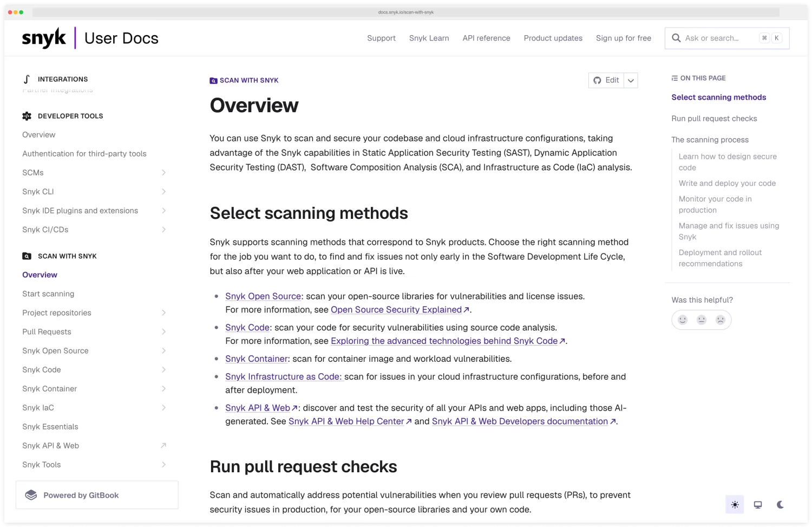The height and width of the screenshot is (527, 812).
Task: Expand the Snyk CLI sidebar section
Action: tap(163, 191)
